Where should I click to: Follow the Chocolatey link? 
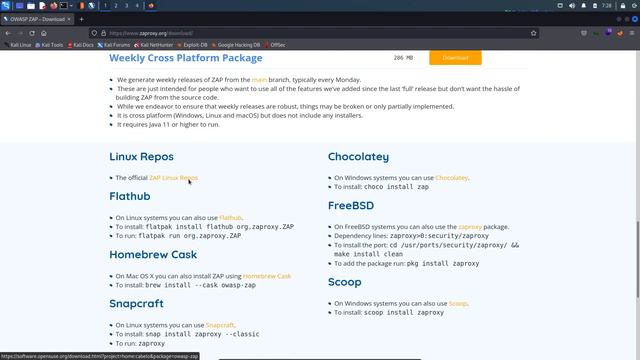pyautogui.click(x=451, y=178)
